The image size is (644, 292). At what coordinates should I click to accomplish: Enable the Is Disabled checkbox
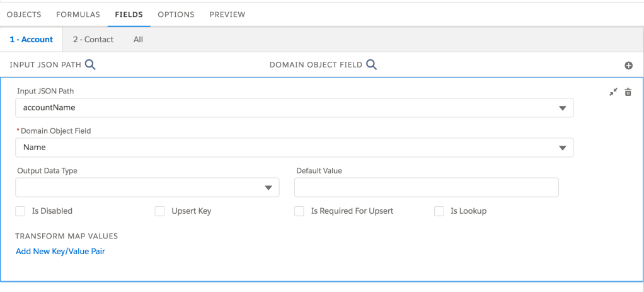21,211
